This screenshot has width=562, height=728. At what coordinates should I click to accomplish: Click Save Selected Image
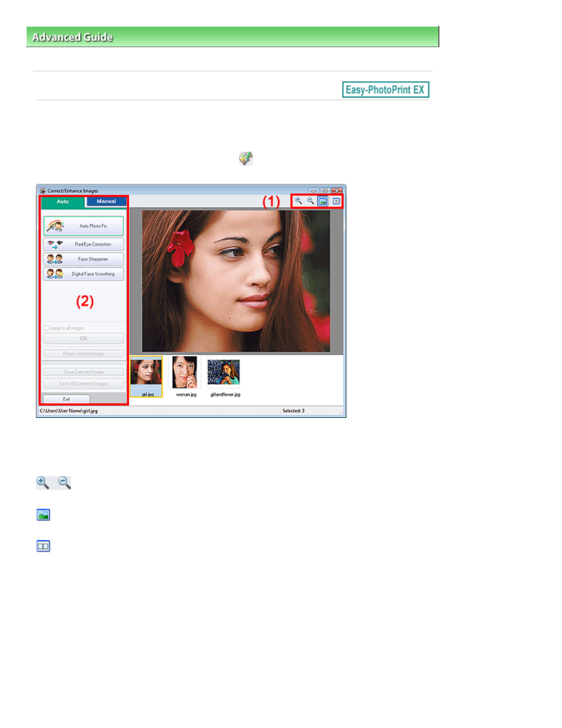pyautogui.click(x=84, y=372)
